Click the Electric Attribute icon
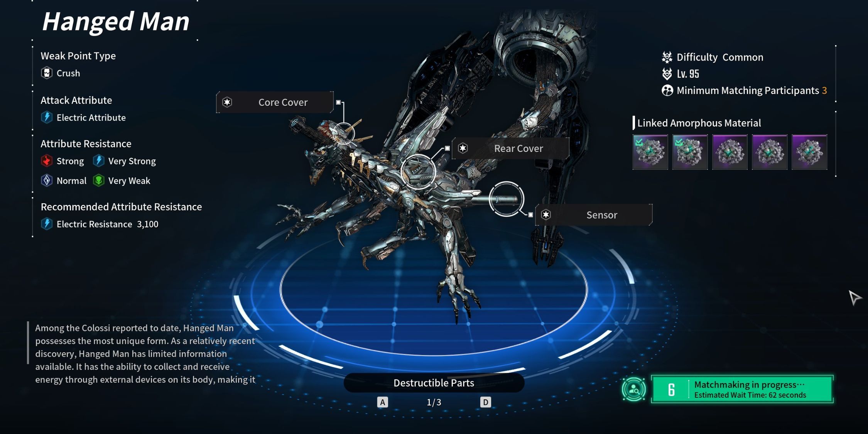 (x=47, y=117)
